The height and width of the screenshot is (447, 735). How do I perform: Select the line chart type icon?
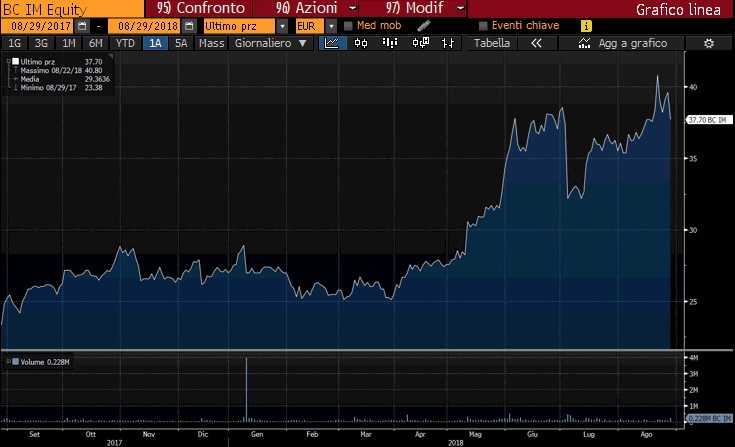click(x=332, y=43)
